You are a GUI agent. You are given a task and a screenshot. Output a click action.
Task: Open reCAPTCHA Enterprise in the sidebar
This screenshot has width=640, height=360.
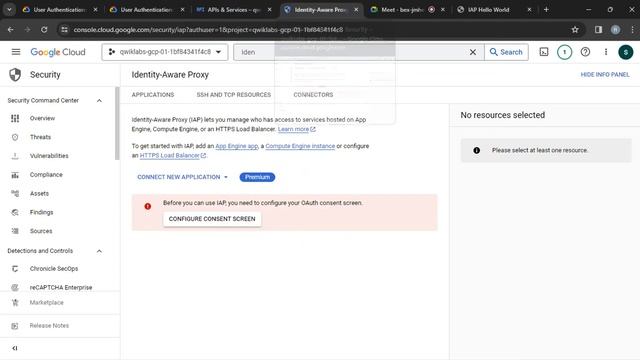click(x=60, y=287)
